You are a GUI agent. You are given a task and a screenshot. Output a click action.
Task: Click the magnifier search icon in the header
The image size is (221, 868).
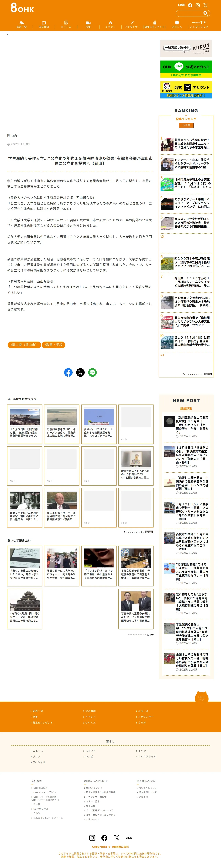click(205, 13)
